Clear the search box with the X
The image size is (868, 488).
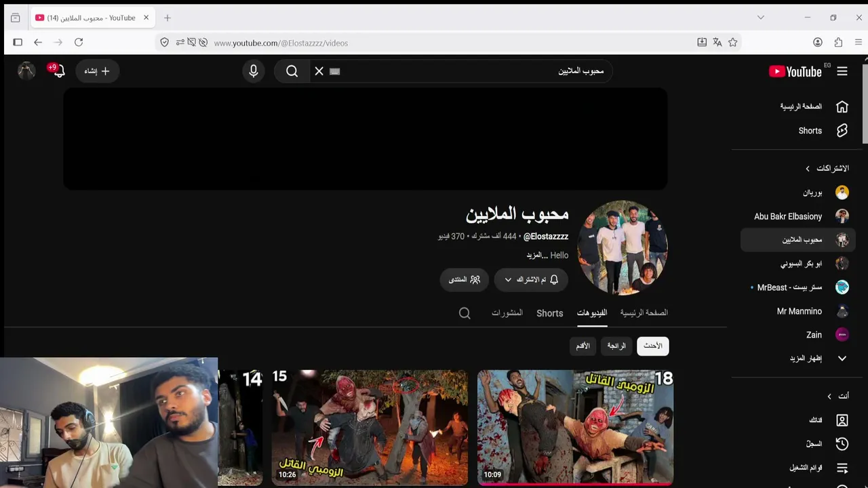pyautogui.click(x=319, y=71)
